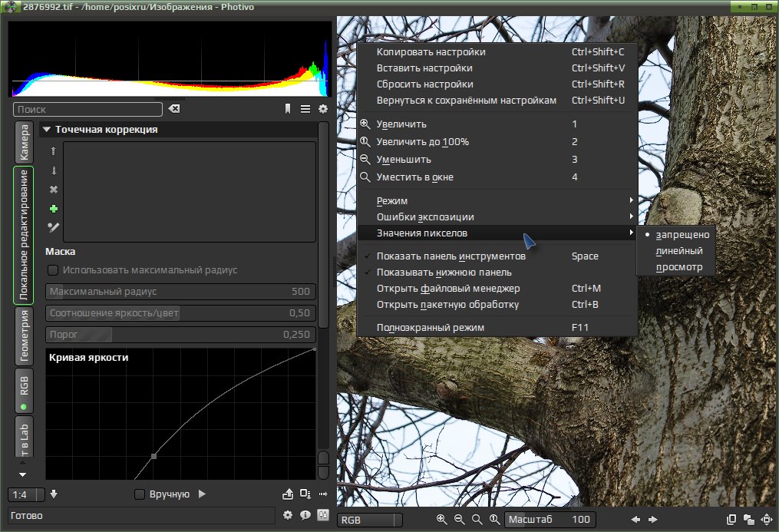Click the spot edit pencil icon

53,227
